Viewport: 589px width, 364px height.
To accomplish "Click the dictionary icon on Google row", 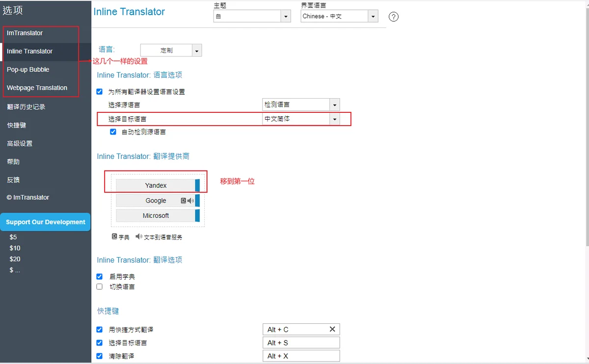I will click(x=184, y=201).
